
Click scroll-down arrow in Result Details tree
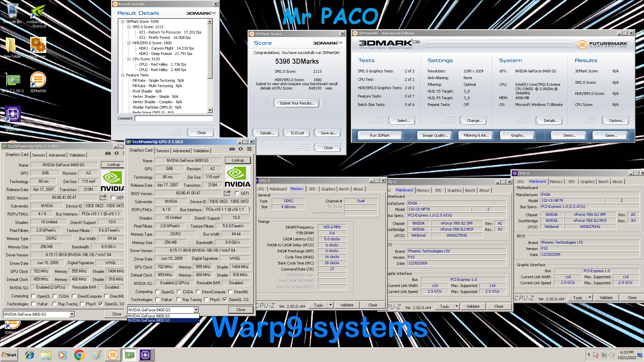click(x=210, y=110)
